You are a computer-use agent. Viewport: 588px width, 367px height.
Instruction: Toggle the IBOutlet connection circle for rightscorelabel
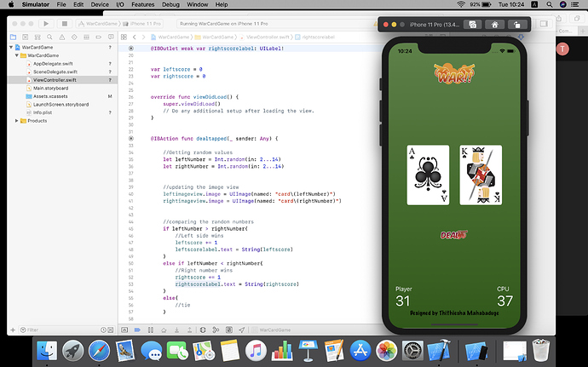click(x=130, y=49)
